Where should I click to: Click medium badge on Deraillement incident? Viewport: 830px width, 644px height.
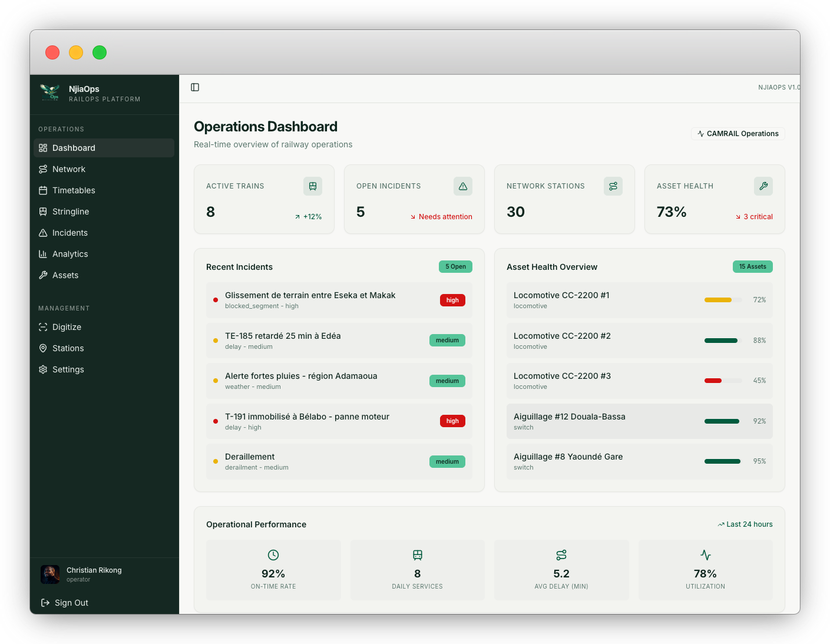(x=447, y=462)
